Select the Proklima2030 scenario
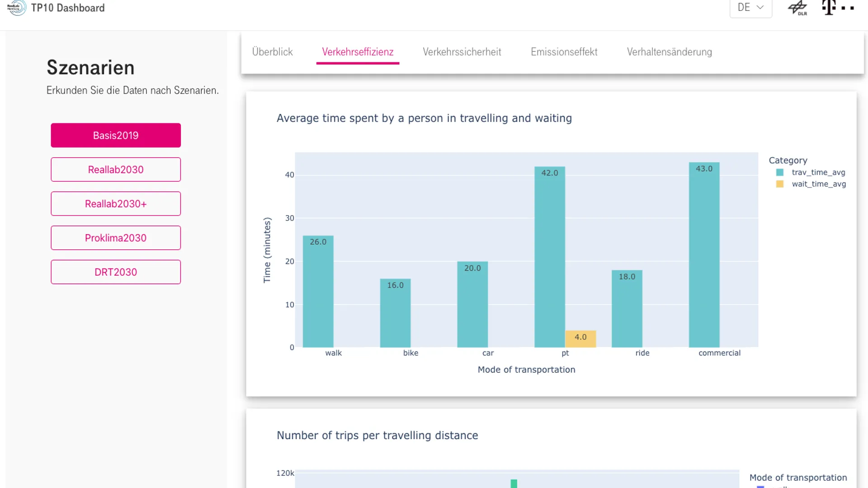Image resolution: width=868 pixels, height=488 pixels. coord(116,238)
